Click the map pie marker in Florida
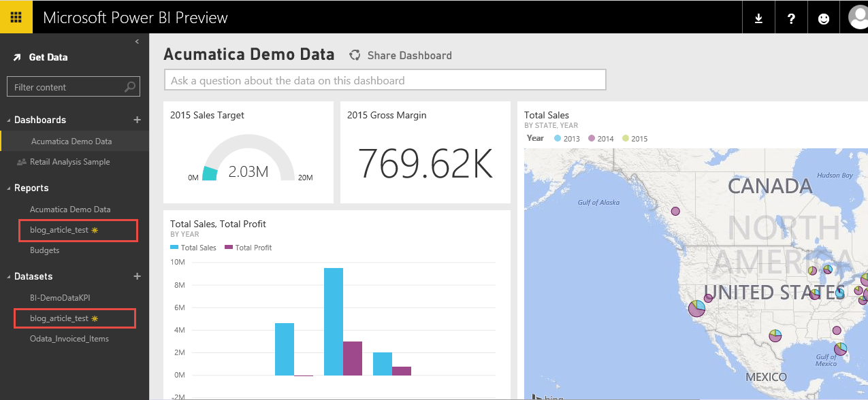This screenshot has height=400, width=868. [841, 348]
